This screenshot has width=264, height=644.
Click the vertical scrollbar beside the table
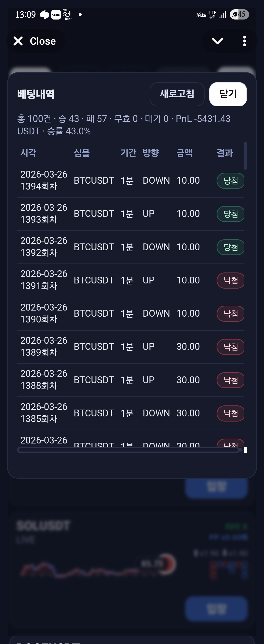245,156
